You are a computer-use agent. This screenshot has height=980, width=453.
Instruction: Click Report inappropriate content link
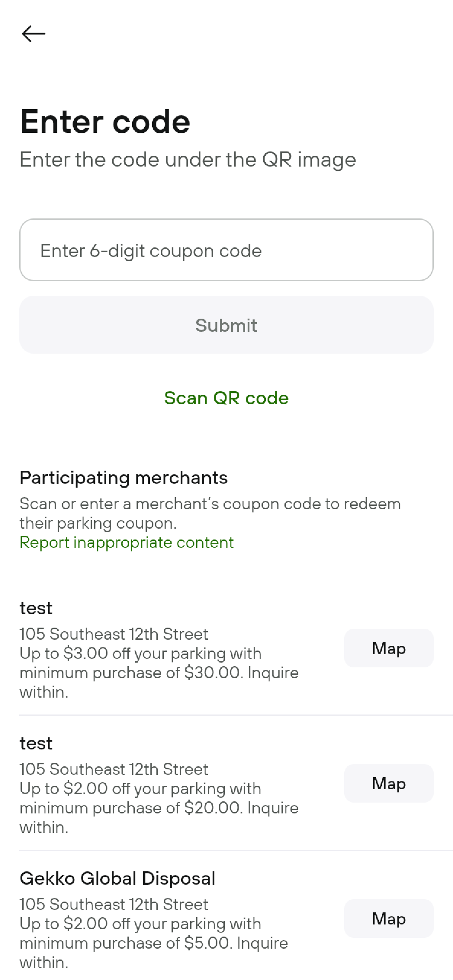point(126,542)
